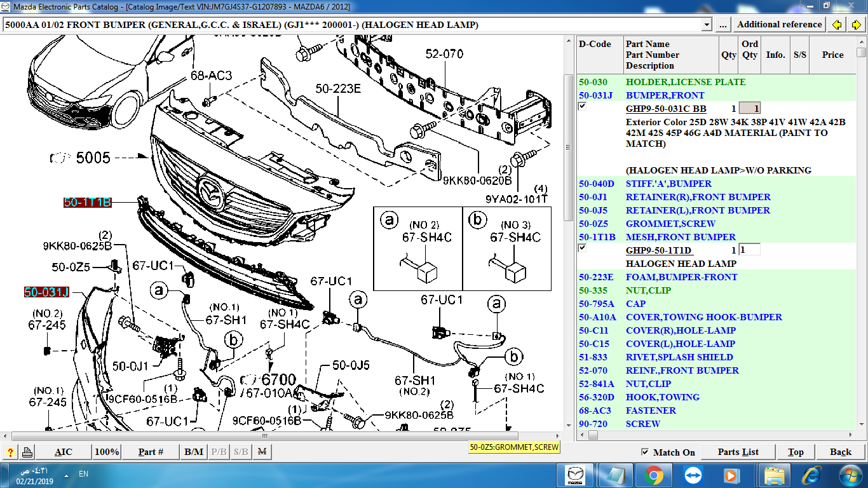Click the Top button

click(796, 452)
